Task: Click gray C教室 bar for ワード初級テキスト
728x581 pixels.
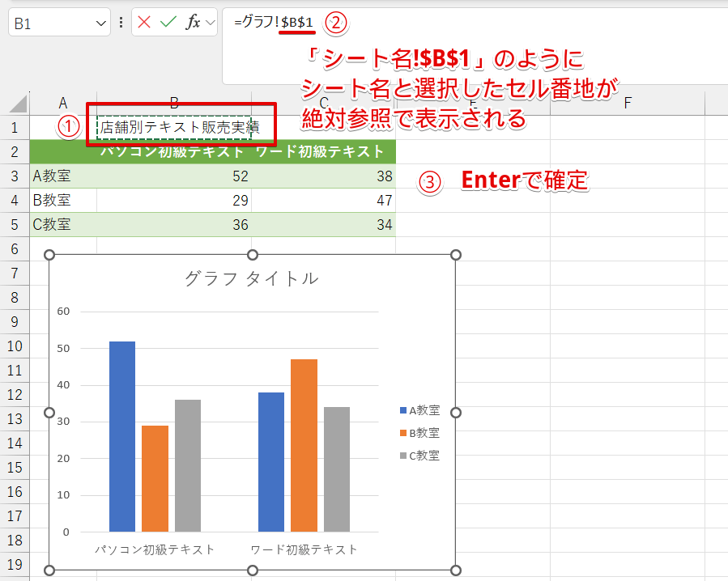Action: click(x=337, y=469)
